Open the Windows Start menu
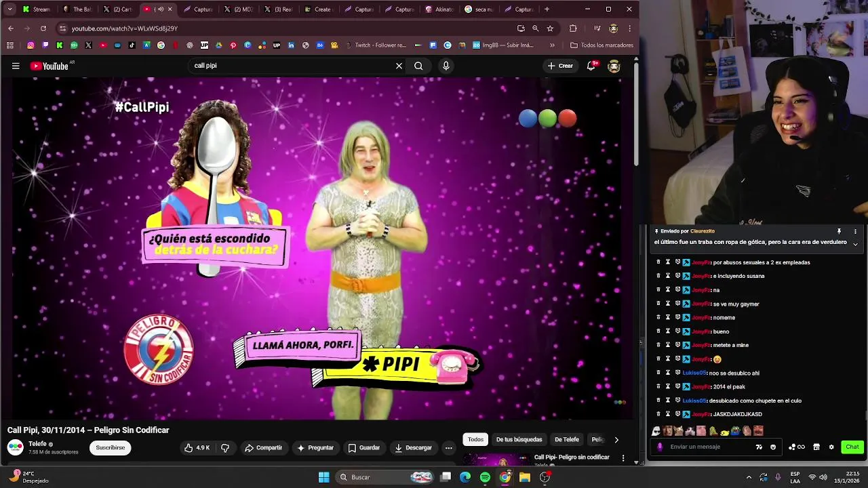This screenshot has height=488, width=868. click(324, 477)
